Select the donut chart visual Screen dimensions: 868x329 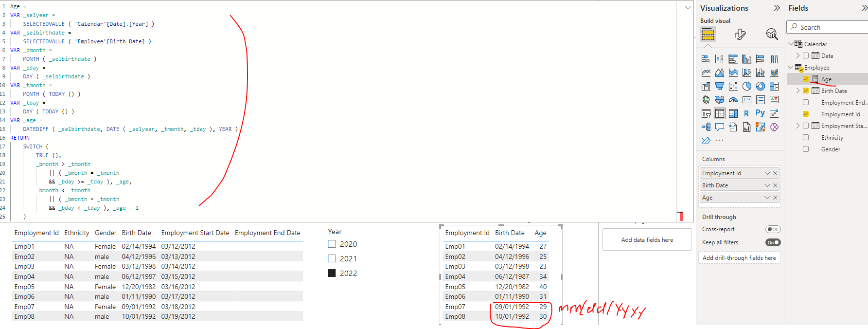click(761, 86)
